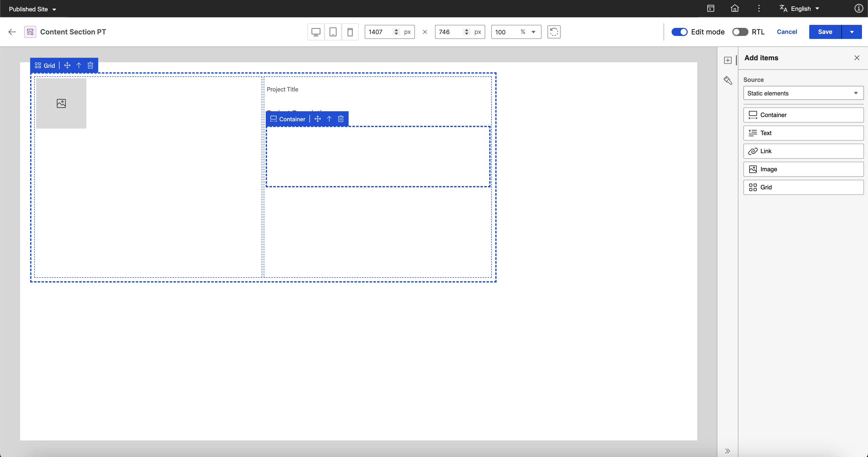Switch to desktop viewport icon
The image size is (868, 457).
point(316,32)
